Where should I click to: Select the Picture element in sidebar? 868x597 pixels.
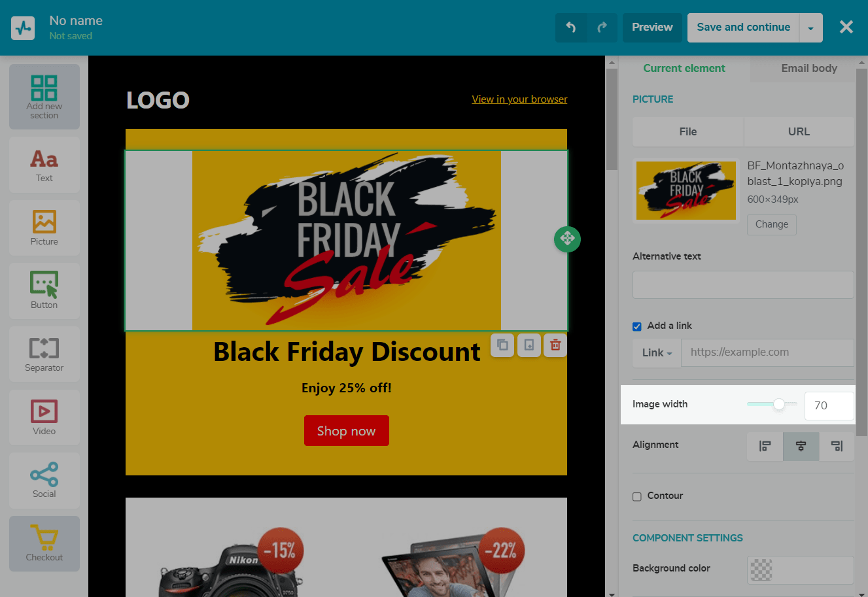(44, 228)
